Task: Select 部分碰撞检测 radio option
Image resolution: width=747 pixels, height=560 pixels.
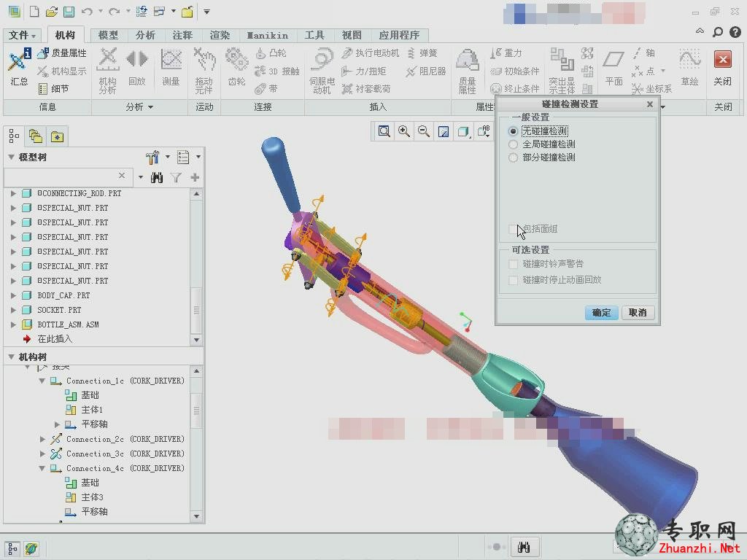Action: [513, 157]
